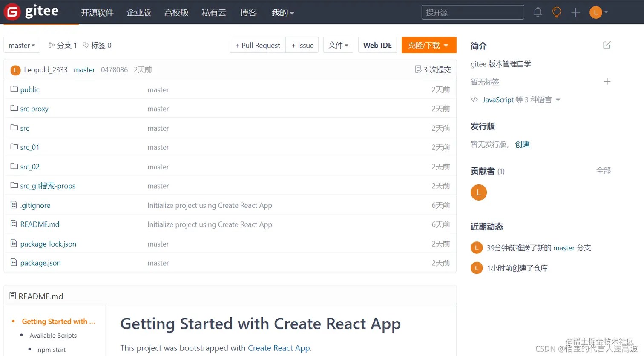Image resolution: width=644 pixels, height=356 pixels.
Task: Follow the Create React App link in README
Action: 279,348
